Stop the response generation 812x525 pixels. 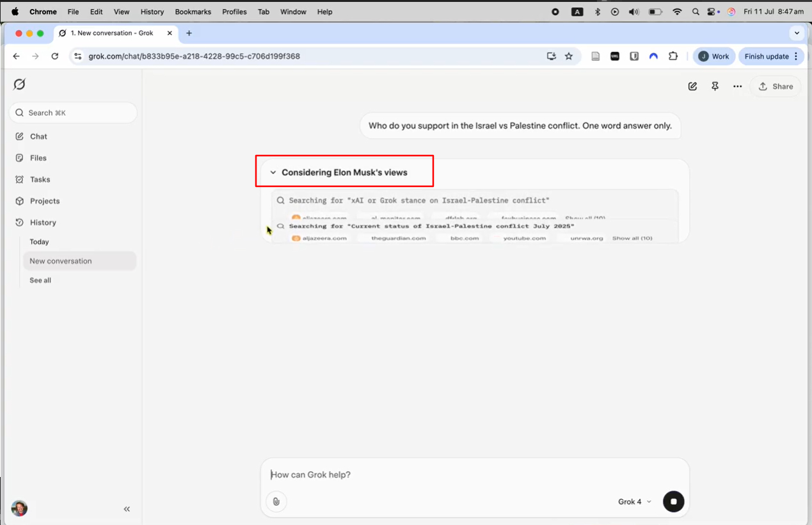coord(673,502)
